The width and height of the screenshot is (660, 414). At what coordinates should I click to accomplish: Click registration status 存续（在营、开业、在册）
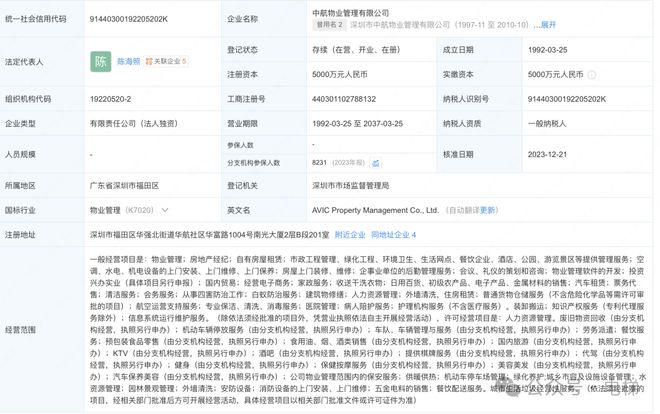356,50
